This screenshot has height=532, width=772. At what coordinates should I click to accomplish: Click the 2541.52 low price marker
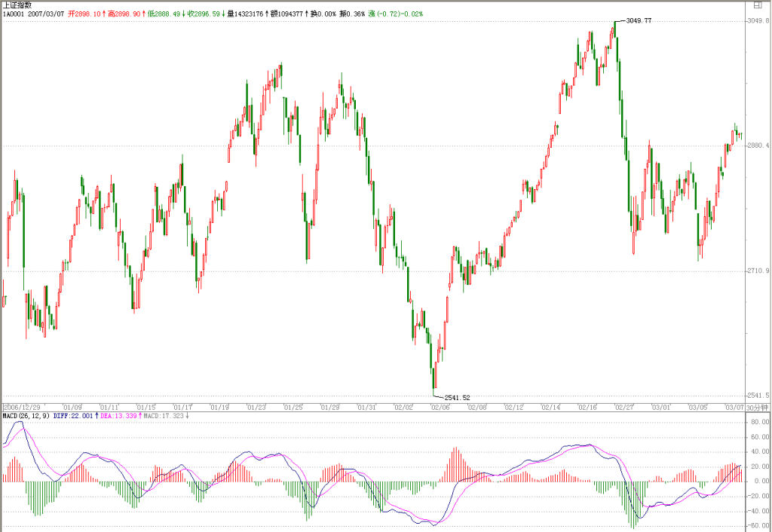pos(457,398)
